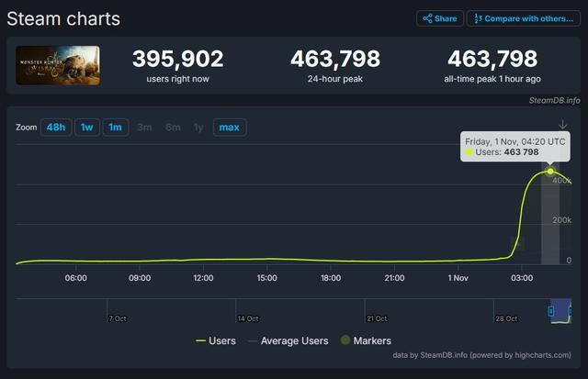The height and width of the screenshot is (379, 588).
Task: Toggle the Markers series in legend
Action: pos(366,340)
